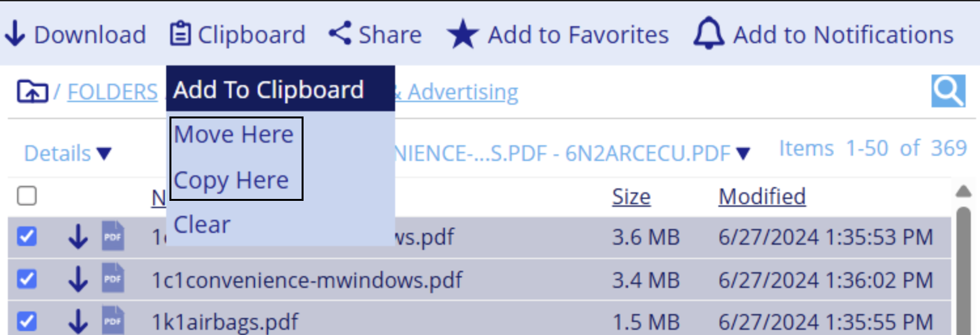980x335 pixels.
Task: Download the 1c1convenience-mwindows.pdf file via its arrow
Action: [x=78, y=280]
